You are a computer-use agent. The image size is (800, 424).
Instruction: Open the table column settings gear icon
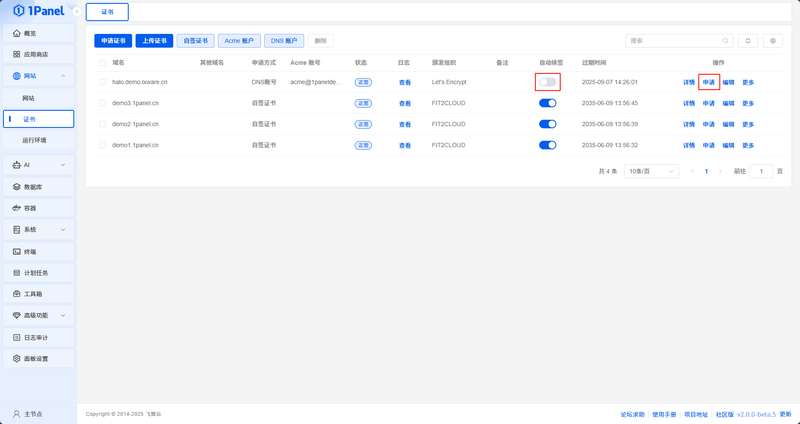coord(772,41)
